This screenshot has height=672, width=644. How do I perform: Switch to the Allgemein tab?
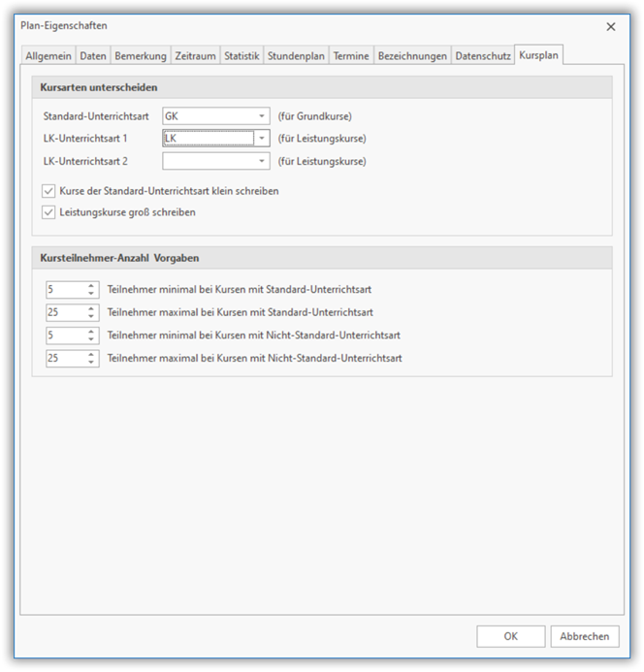(48, 56)
